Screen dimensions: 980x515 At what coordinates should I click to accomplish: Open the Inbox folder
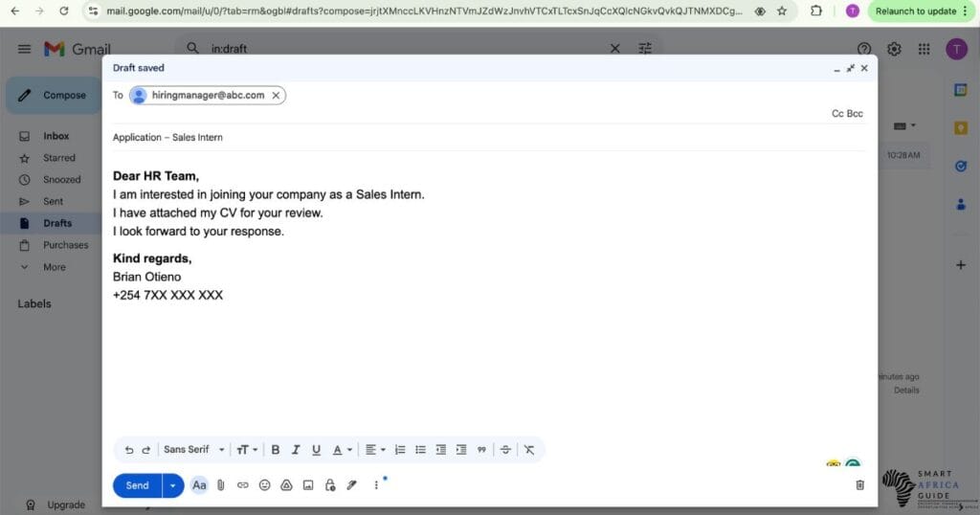click(x=56, y=136)
